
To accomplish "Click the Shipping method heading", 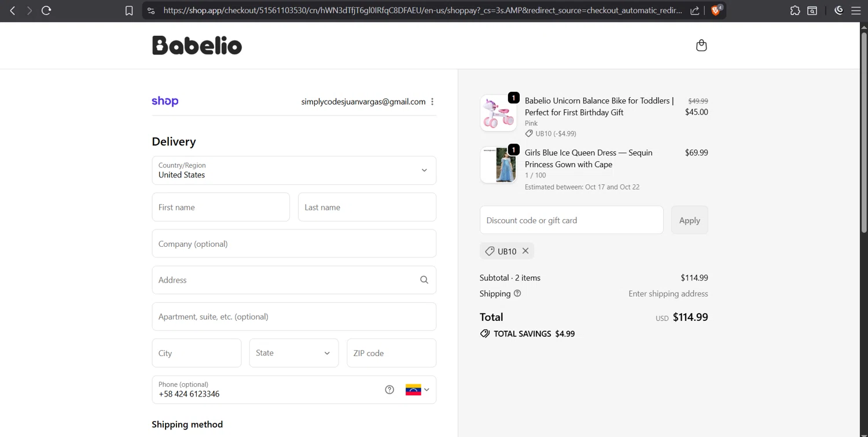I will [x=187, y=424].
